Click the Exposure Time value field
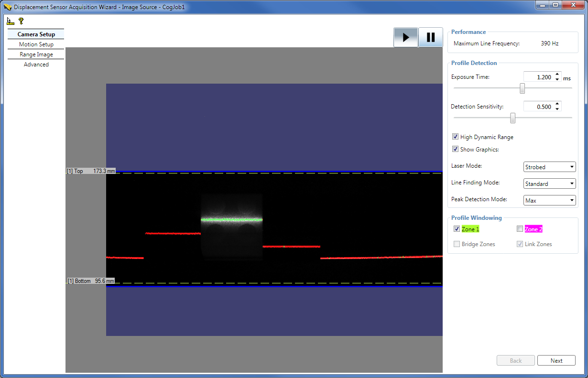 point(538,77)
